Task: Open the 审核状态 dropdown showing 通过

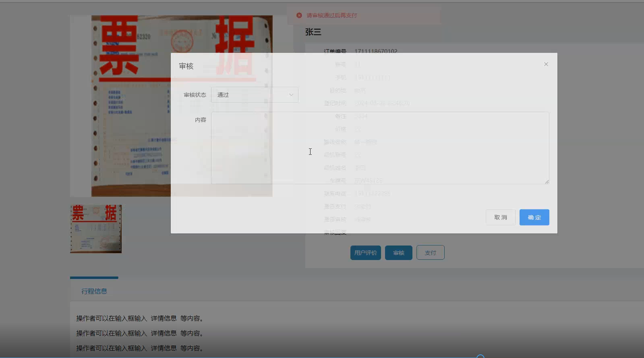Action: [255, 95]
